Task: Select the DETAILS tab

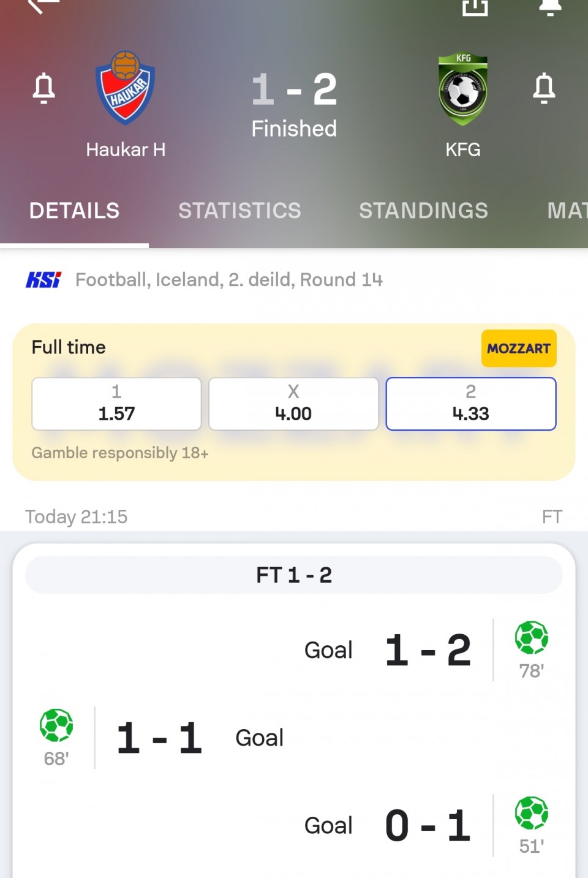Action: click(x=74, y=211)
